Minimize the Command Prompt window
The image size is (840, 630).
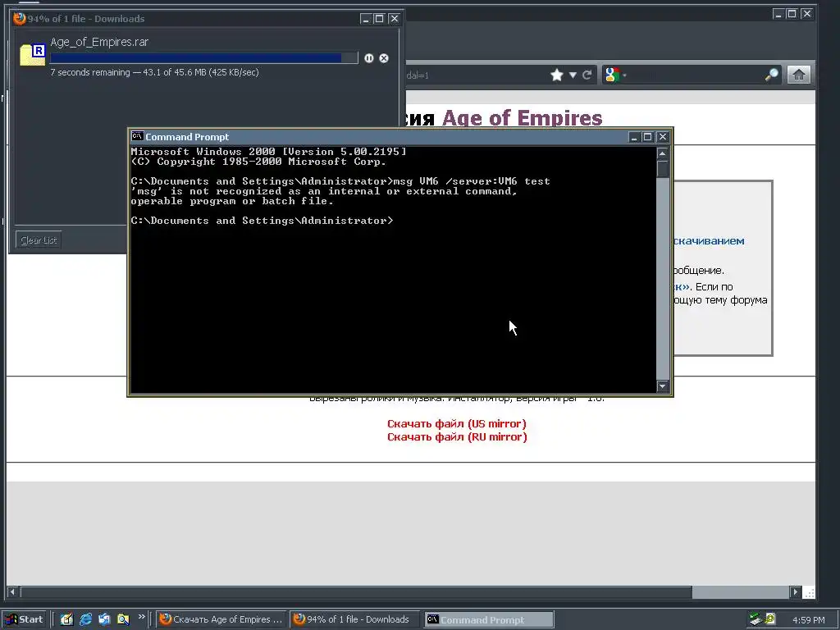[x=634, y=137]
